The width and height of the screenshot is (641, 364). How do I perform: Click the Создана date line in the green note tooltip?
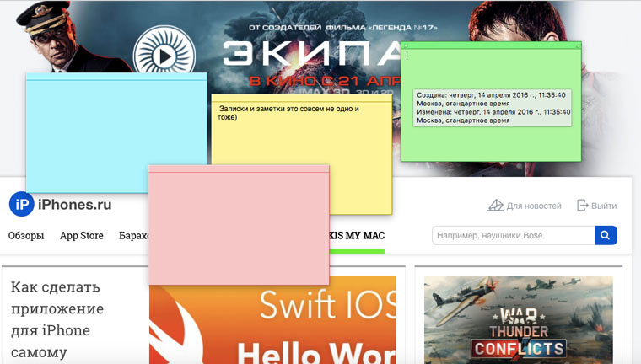491,94
